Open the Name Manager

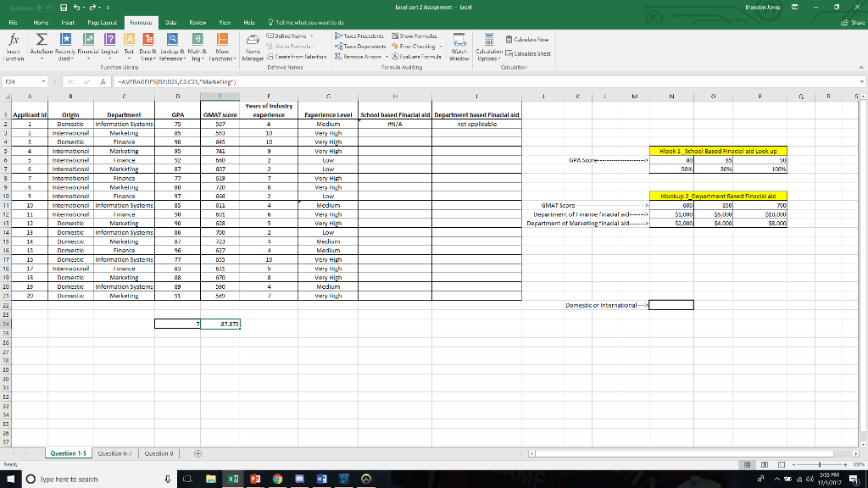[253, 43]
